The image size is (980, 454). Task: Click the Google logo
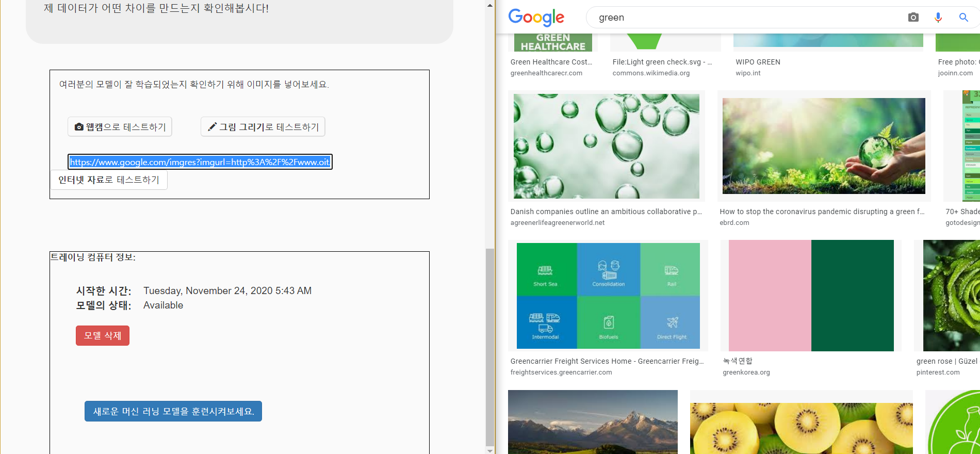536,17
